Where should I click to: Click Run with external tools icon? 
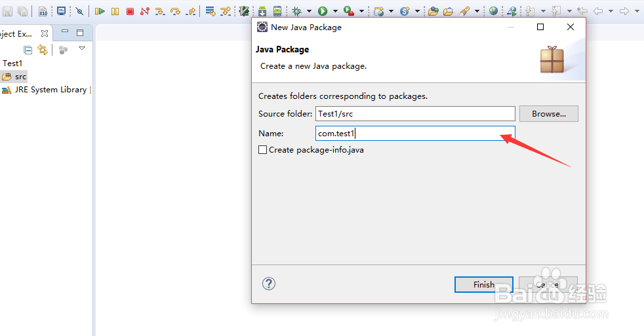coord(349,11)
